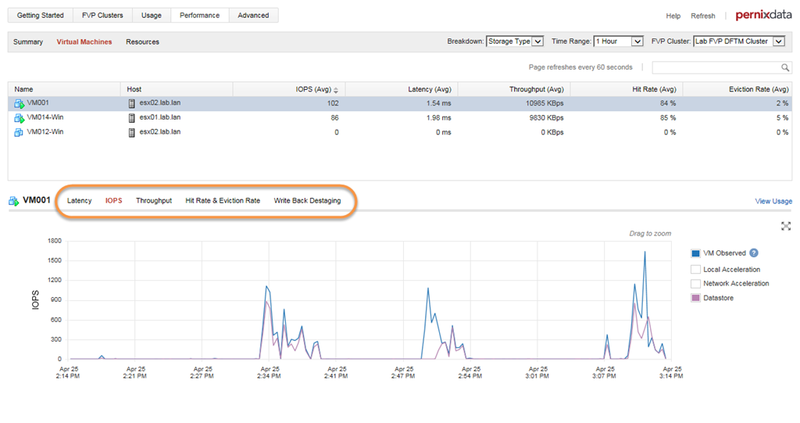Sort by Latency (Avg) column header
Screen dimensions: 800x423
tap(402, 89)
